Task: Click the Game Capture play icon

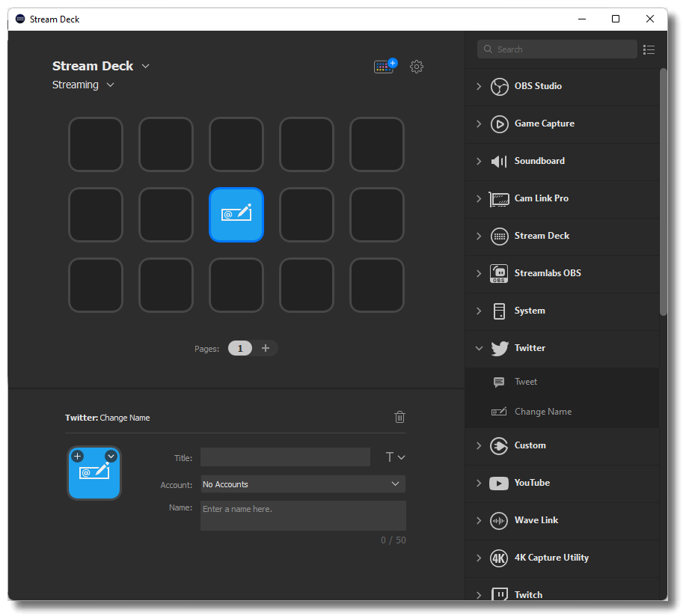Action: pyautogui.click(x=499, y=123)
